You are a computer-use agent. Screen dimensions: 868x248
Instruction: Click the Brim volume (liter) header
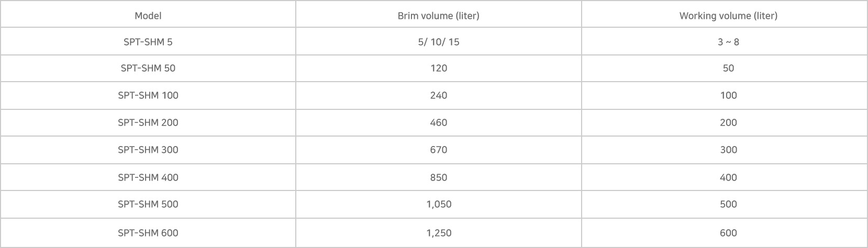point(439,16)
